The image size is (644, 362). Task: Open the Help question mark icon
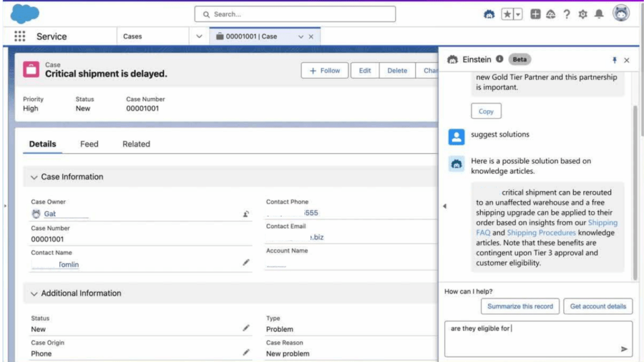[567, 14]
